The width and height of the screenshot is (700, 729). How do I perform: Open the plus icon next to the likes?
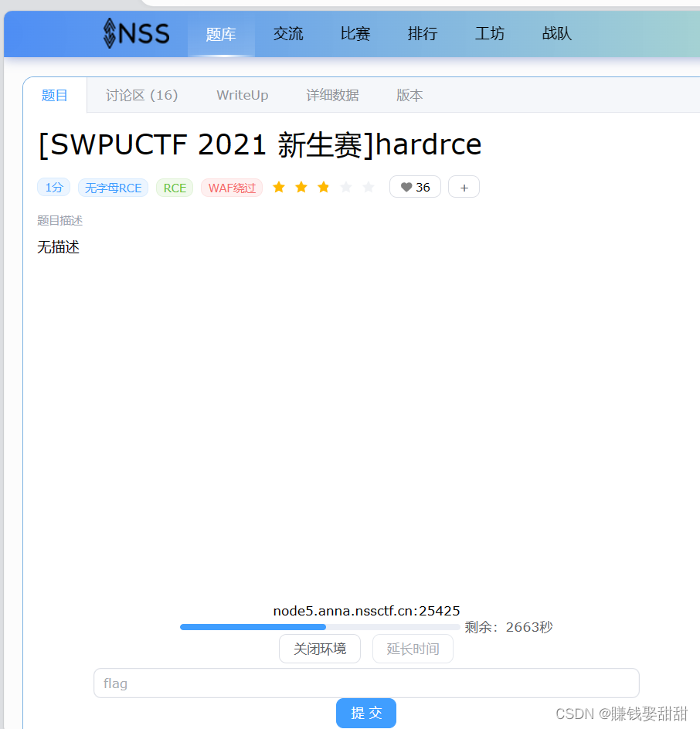coord(464,186)
